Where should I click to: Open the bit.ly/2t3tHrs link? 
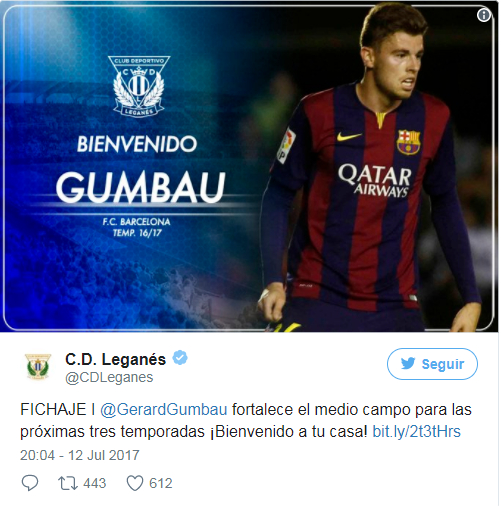point(416,431)
